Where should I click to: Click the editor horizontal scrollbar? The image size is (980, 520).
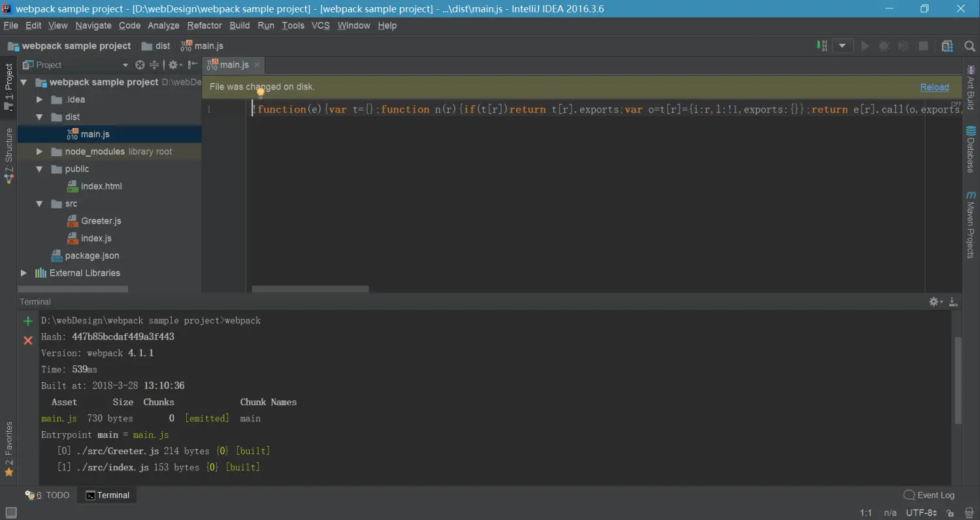point(310,289)
